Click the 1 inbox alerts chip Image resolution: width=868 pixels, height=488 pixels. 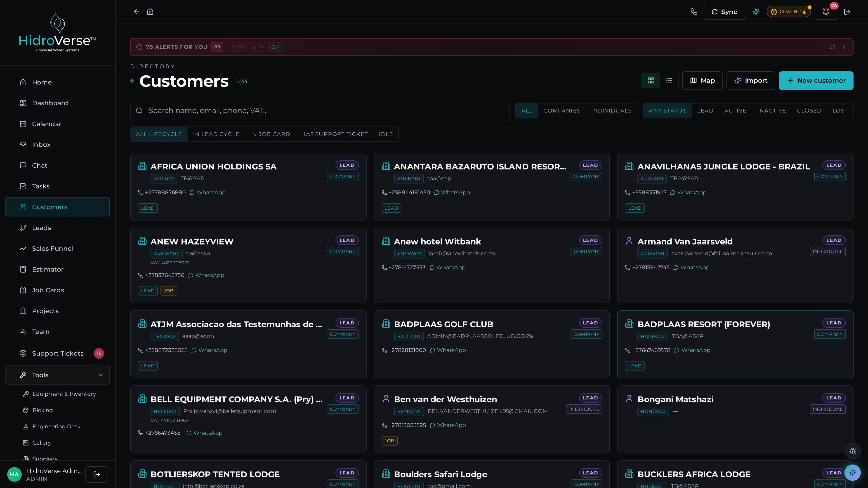(x=275, y=47)
